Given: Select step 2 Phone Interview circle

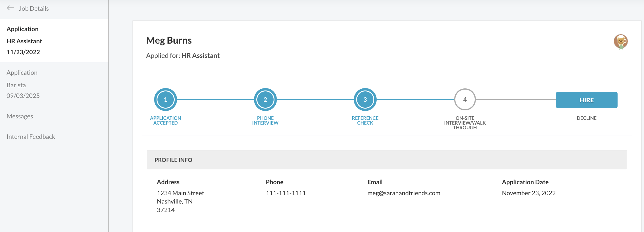Looking at the screenshot, I should (265, 100).
